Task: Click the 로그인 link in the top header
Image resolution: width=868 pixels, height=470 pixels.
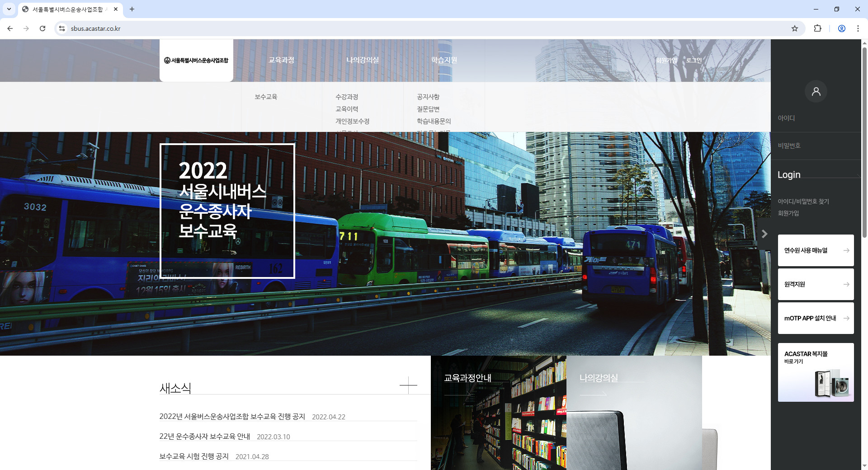Action: pyautogui.click(x=694, y=60)
